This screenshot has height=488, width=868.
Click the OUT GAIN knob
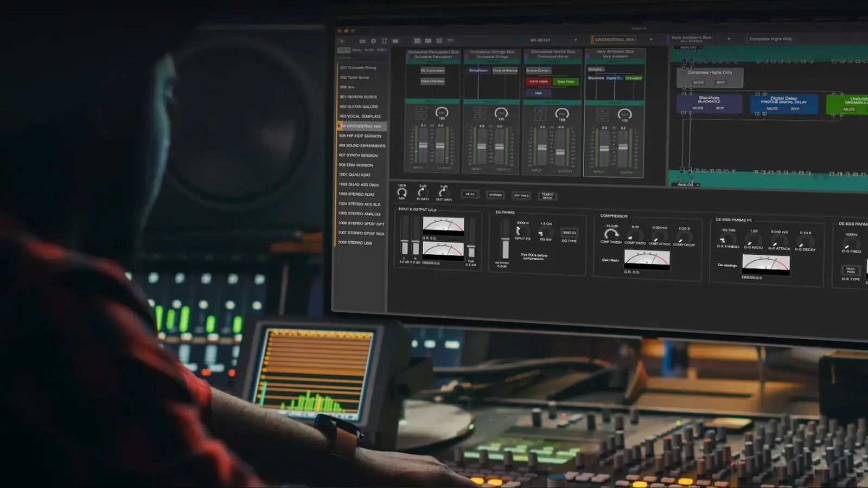443,192
